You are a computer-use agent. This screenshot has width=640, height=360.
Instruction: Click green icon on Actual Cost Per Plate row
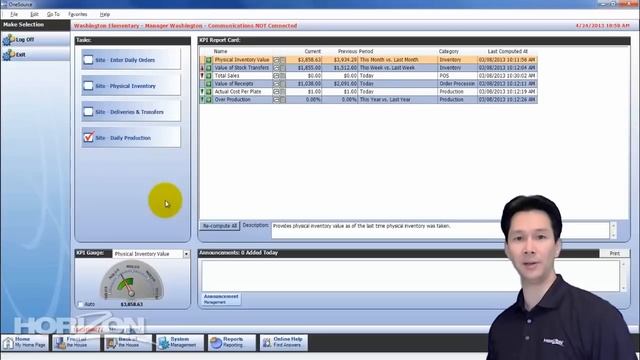pyautogui.click(x=209, y=91)
